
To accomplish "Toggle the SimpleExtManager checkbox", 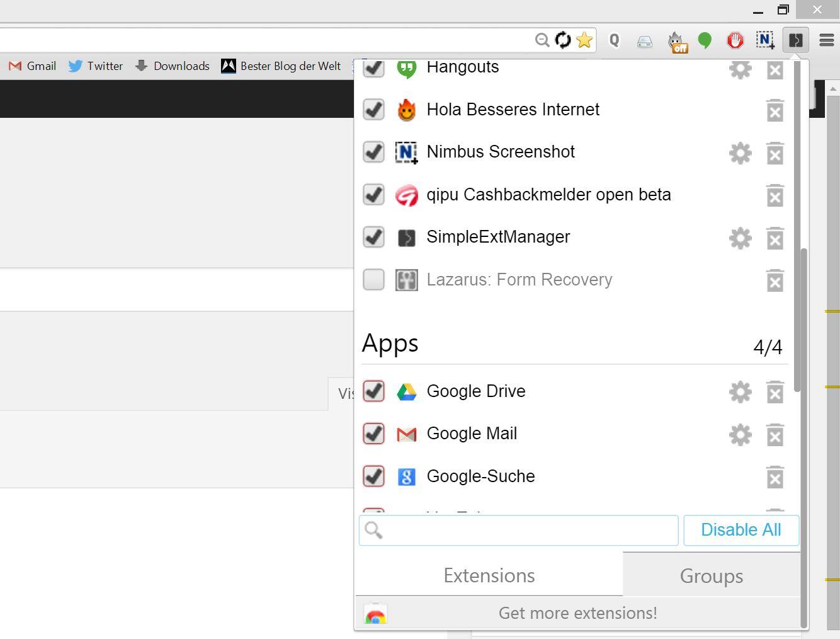I will [374, 237].
